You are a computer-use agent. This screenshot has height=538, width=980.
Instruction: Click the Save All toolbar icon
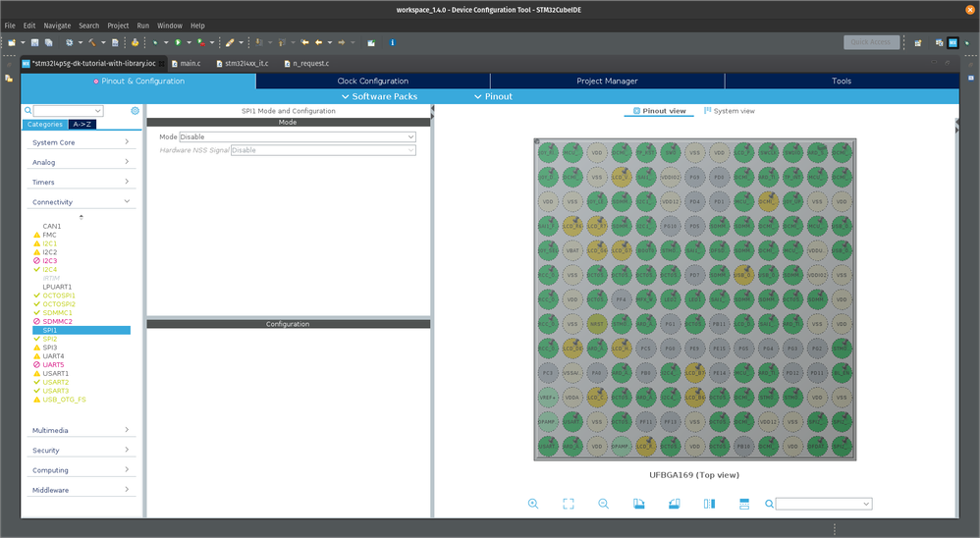[48, 42]
